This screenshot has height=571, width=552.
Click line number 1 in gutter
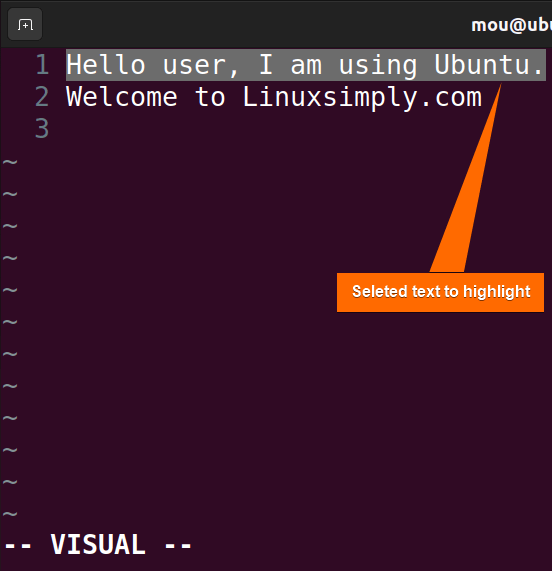tap(42, 65)
